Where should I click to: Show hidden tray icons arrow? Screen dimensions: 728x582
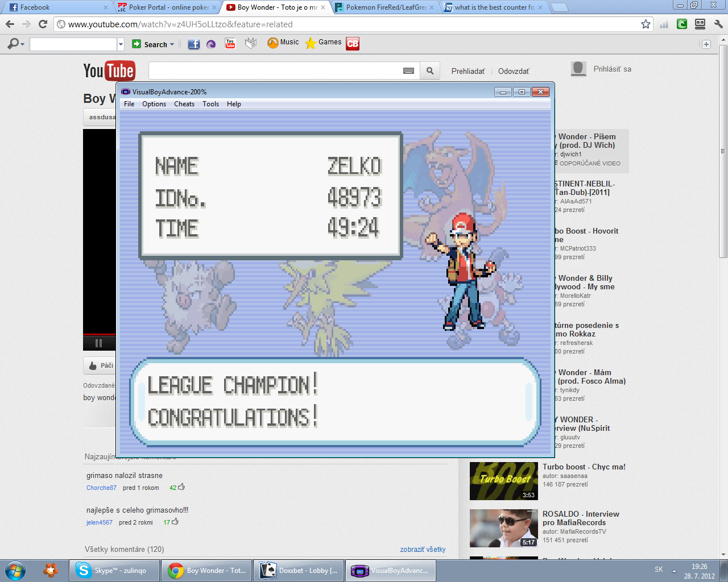(674, 571)
